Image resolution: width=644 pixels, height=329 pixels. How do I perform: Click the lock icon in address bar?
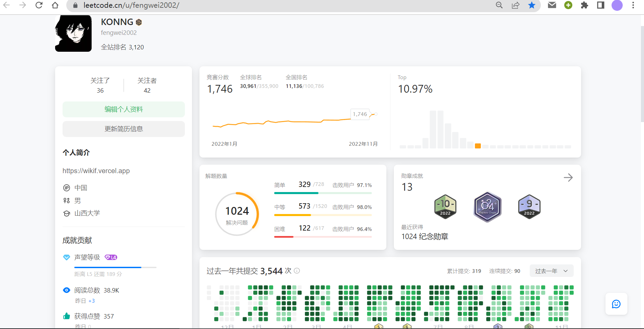pyautogui.click(x=76, y=5)
